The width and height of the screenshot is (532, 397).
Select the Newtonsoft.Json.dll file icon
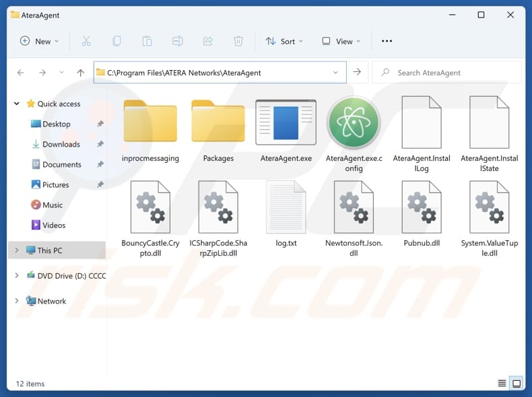[x=354, y=207]
